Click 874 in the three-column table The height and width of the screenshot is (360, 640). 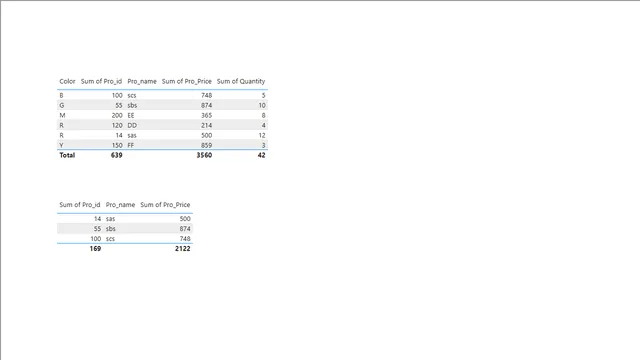click(x=185, y=229)
